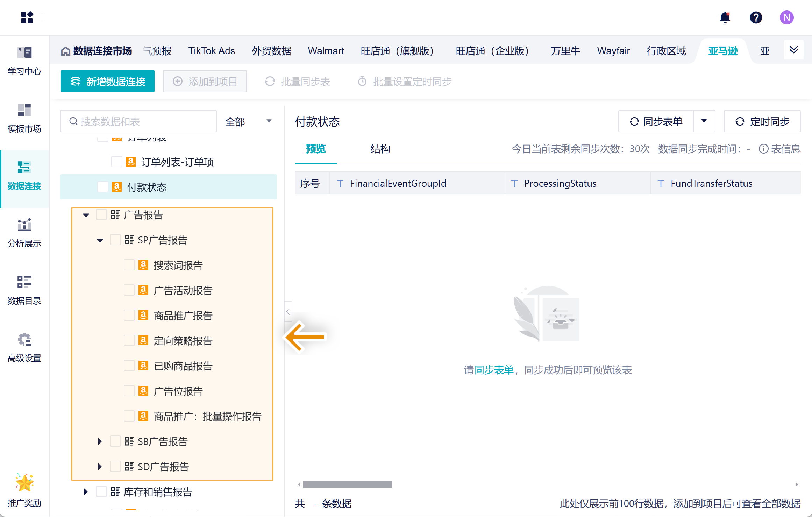Viewport: 812px width, 517px height.
Task: Click the 表信息 info icon
Action: [764, 149]
